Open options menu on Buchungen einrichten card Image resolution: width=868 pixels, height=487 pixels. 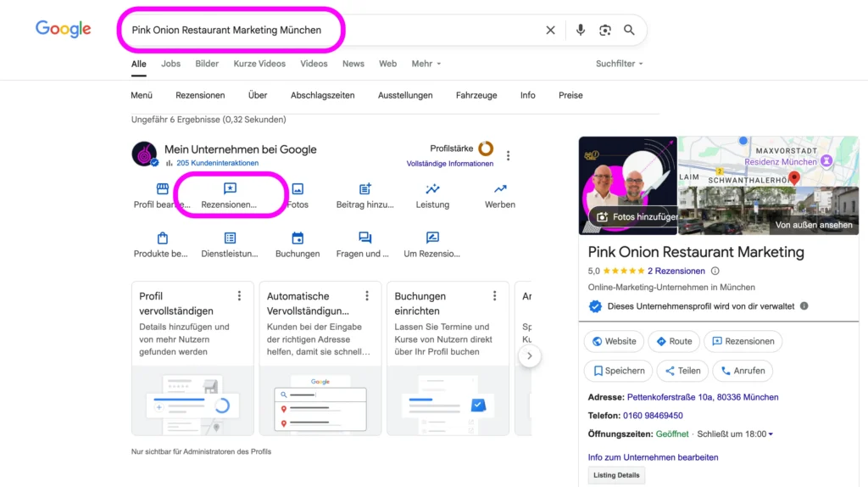[495, 296]
